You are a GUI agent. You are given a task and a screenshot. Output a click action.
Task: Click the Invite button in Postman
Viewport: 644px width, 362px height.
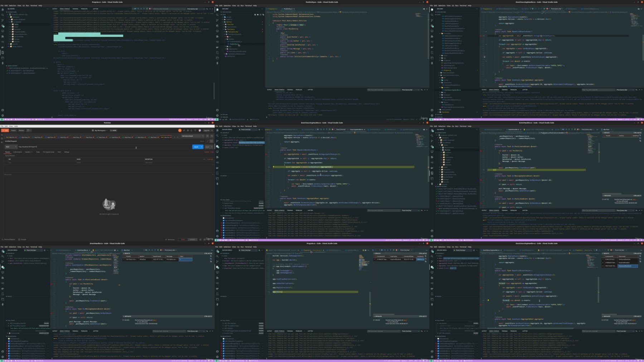[x=113, y=130]
